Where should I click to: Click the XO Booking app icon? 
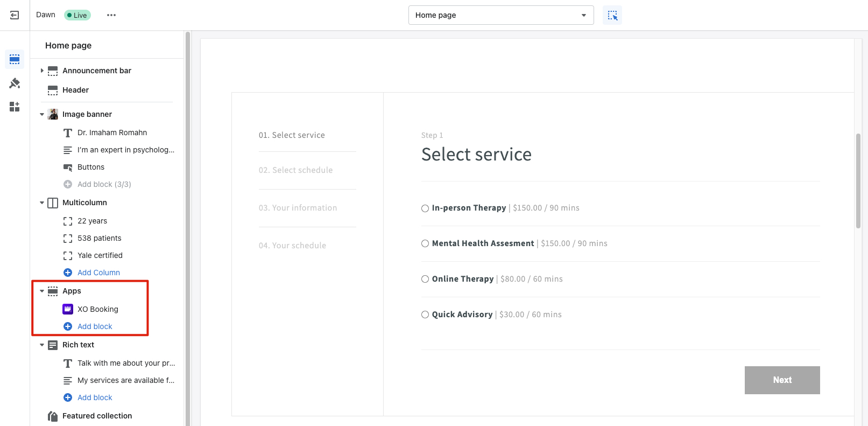point(68,309)
